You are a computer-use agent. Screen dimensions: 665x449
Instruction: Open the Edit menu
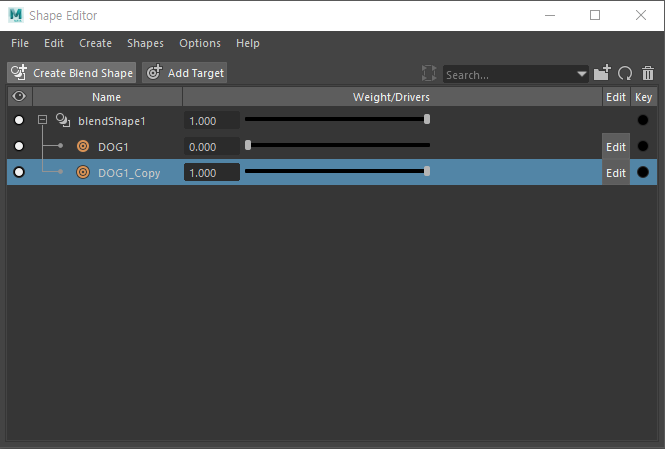click(x=54, y=43)
